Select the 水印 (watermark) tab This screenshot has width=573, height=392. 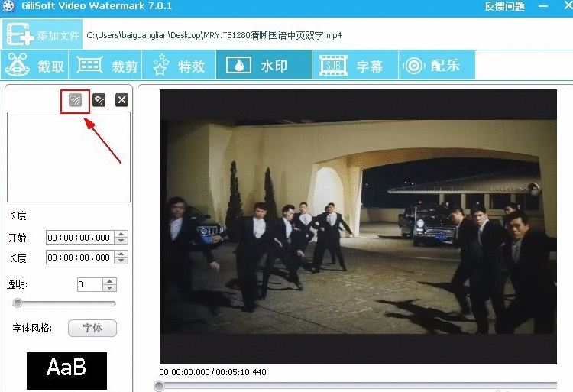tap(264, 66)
